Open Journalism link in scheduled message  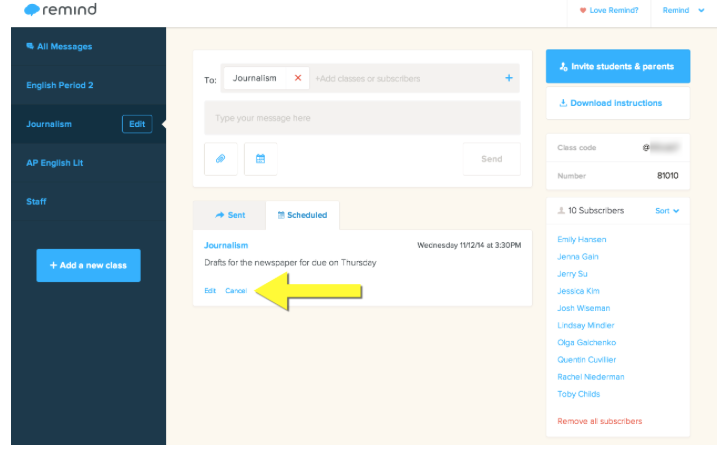(226, 245)
